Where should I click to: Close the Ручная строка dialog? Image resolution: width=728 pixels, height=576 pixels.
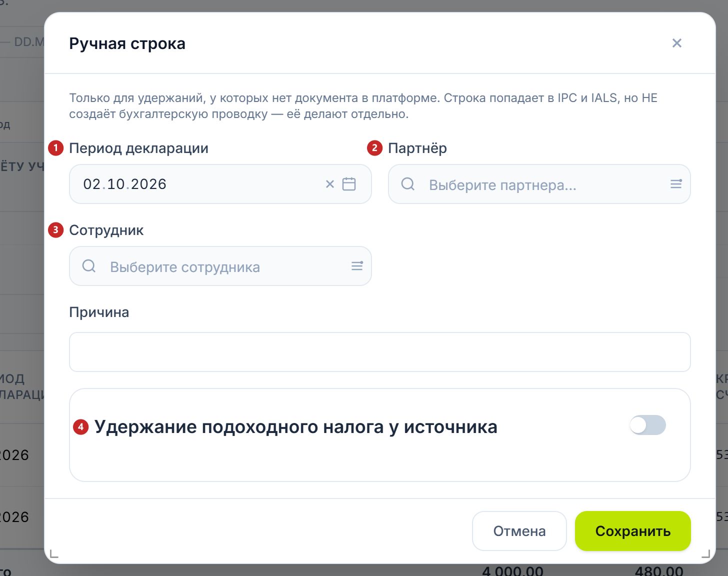(677, 43)
